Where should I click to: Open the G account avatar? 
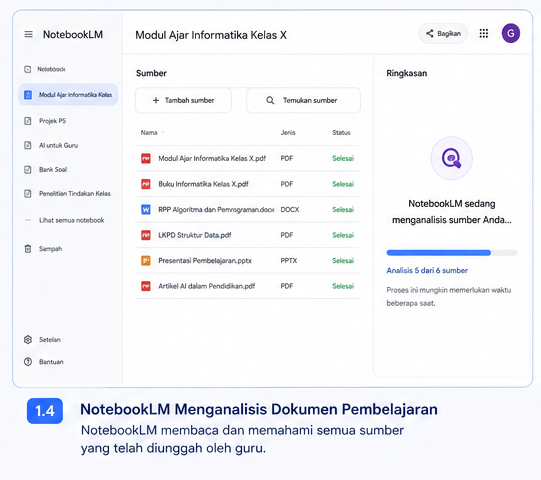tap(511, 33)
